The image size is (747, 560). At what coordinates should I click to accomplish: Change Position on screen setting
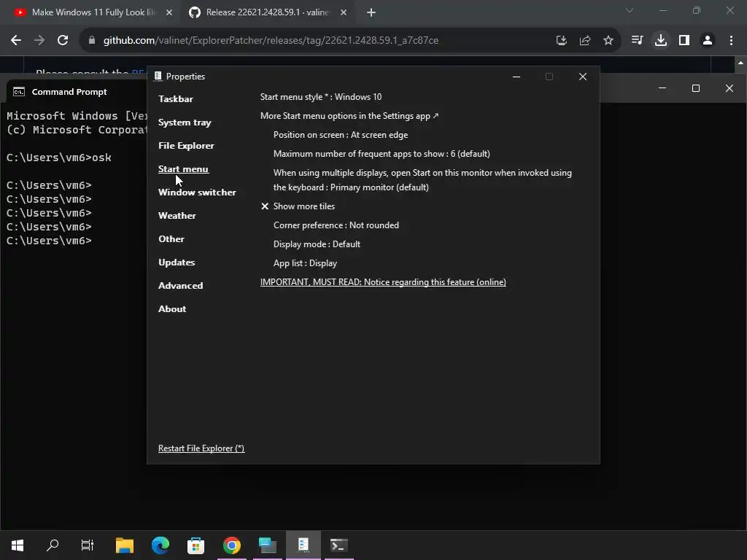340,135
